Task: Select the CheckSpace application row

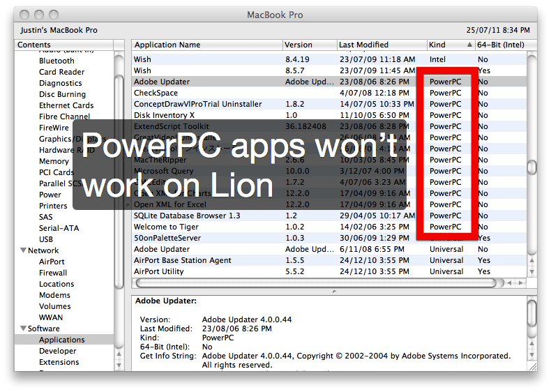Action: click(329, 93)
